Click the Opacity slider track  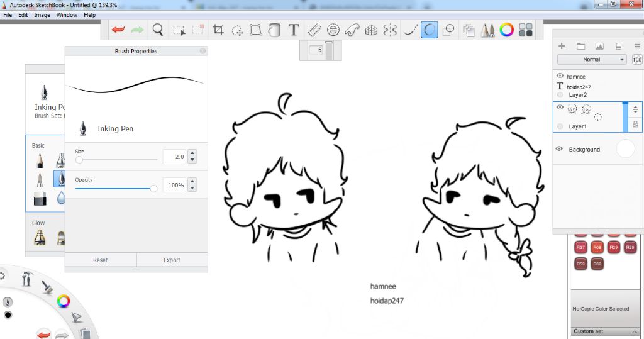tap(116, 188)
